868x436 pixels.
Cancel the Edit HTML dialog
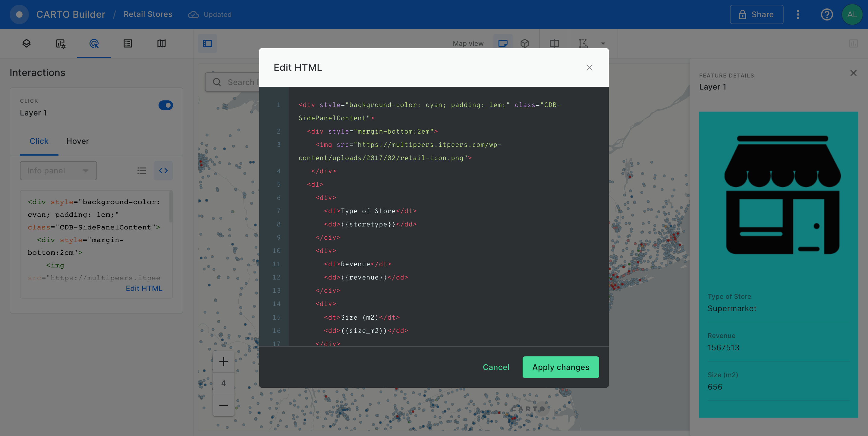tap(496, 367)
